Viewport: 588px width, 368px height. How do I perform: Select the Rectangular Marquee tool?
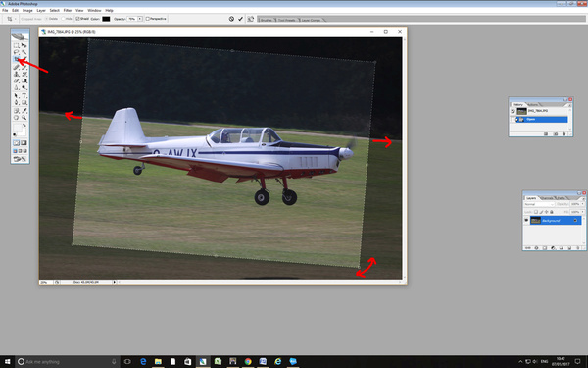pyautogui.click(x=16, y=45)
